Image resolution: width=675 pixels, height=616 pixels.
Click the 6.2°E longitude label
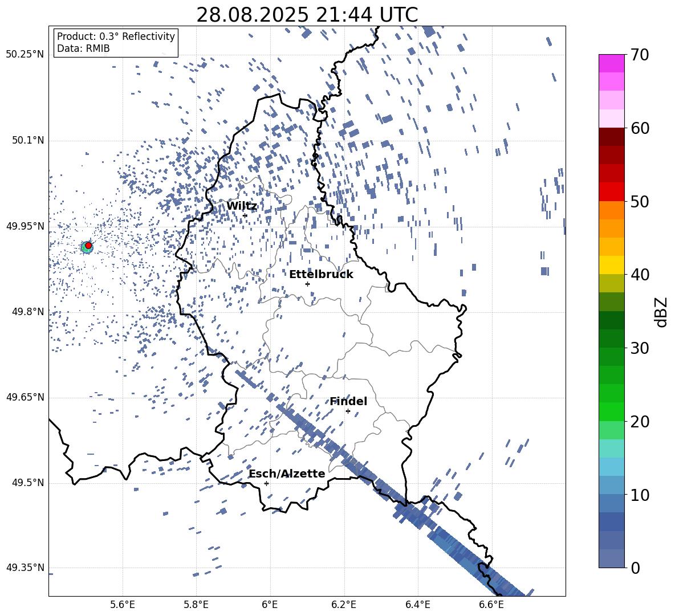pos(344,605)
